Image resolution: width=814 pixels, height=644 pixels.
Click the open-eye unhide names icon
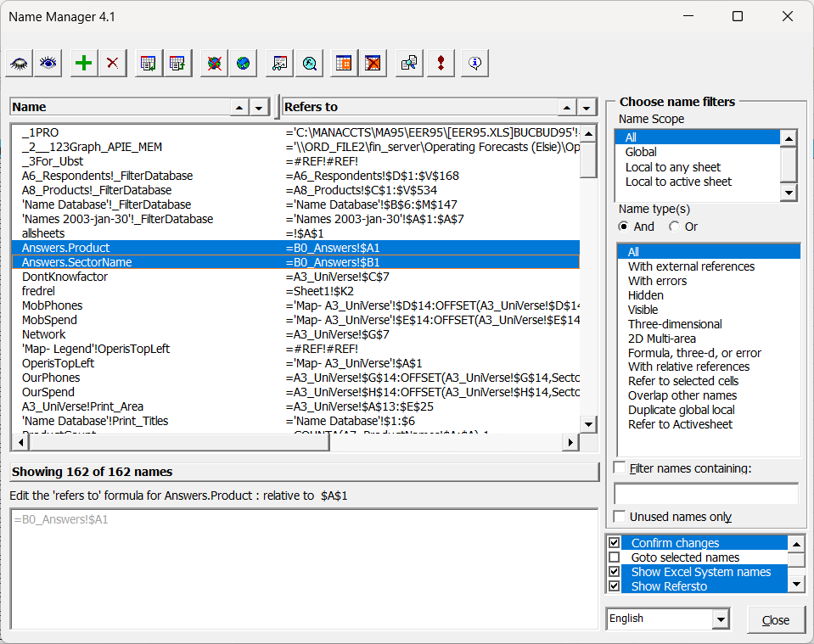pyautogui.click(x=48, y=64)
